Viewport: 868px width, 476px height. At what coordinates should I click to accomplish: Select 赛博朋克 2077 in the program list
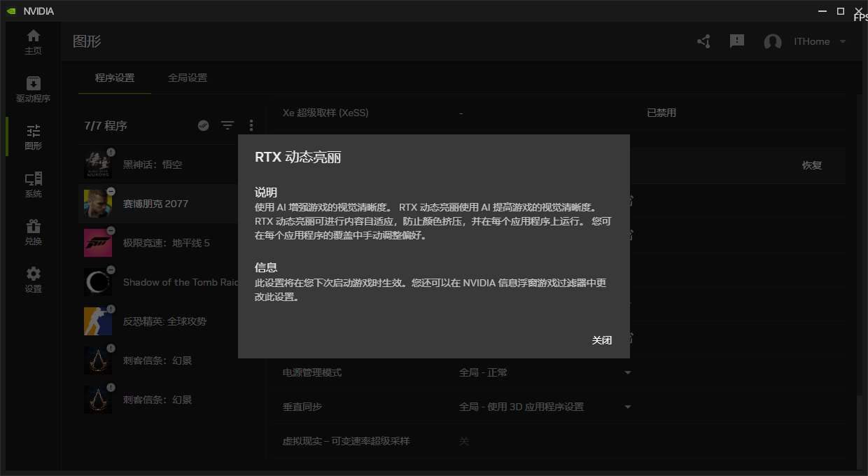pyautogui.click(x=155, y=203)
